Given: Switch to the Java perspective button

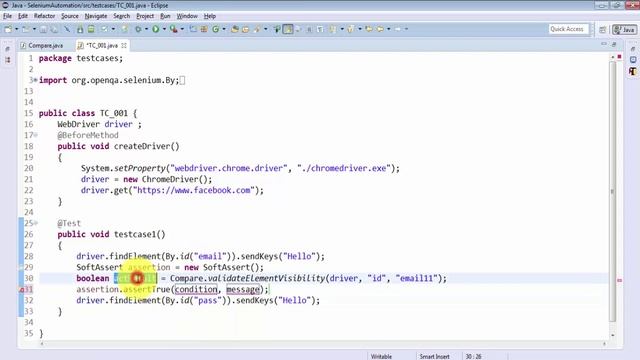Looking at the screenshot, I should click(624, 29).
